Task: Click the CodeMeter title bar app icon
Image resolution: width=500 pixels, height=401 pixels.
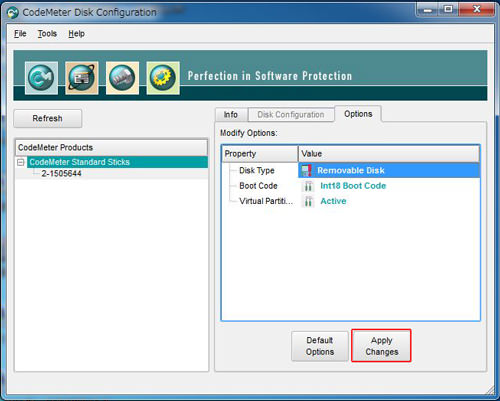Action: [13, 13]
